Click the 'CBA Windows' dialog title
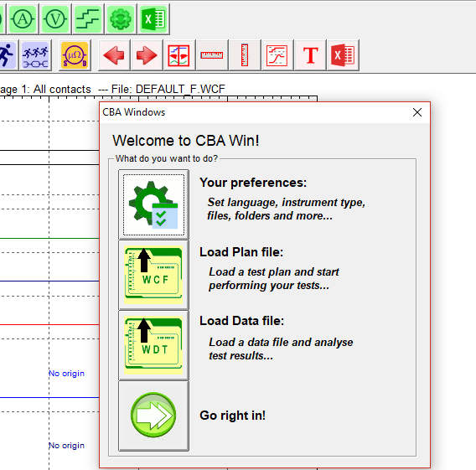This screenshot has height=470, width=476. point(133,112)
